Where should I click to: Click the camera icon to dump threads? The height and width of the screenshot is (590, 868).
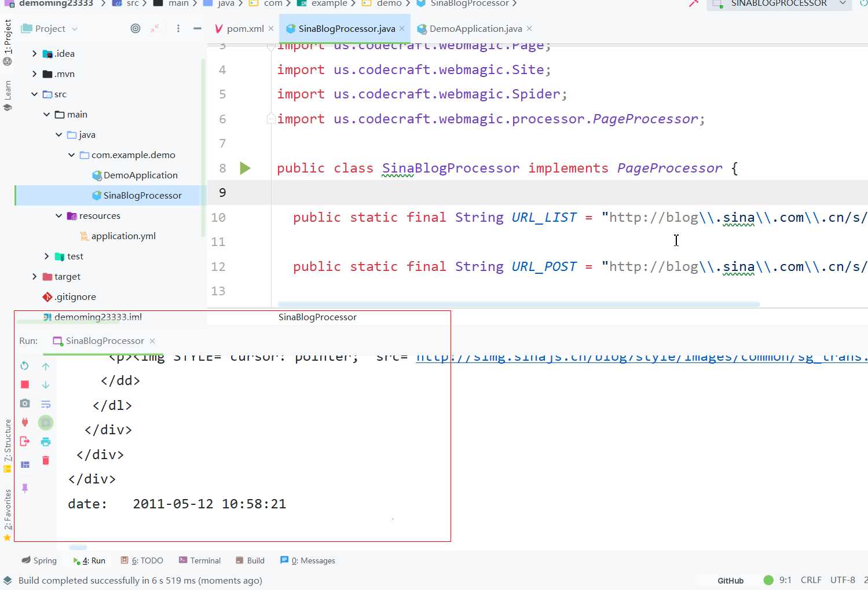point(25,404)
